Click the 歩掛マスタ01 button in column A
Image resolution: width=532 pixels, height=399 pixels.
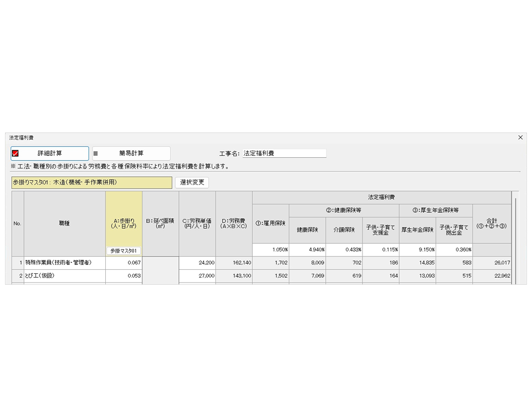coord(124,251)
